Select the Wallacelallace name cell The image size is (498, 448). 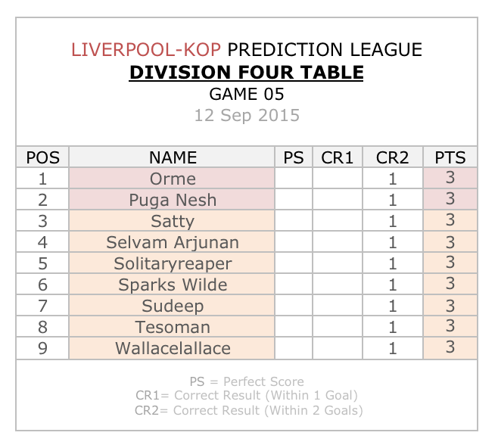pos(172,348)
